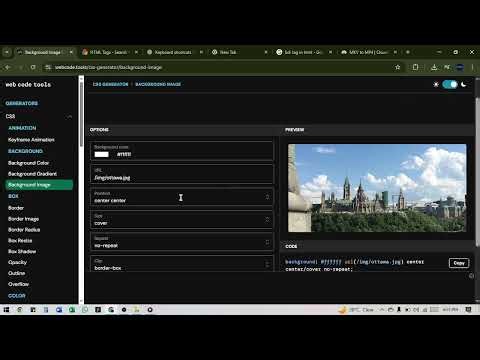Click the BOX category heading

13,196
